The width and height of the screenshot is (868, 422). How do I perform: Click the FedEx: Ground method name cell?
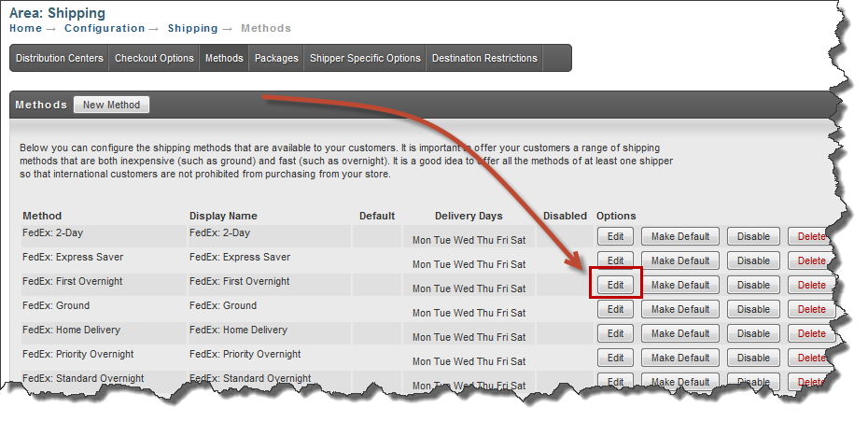(x=104, y=309)
